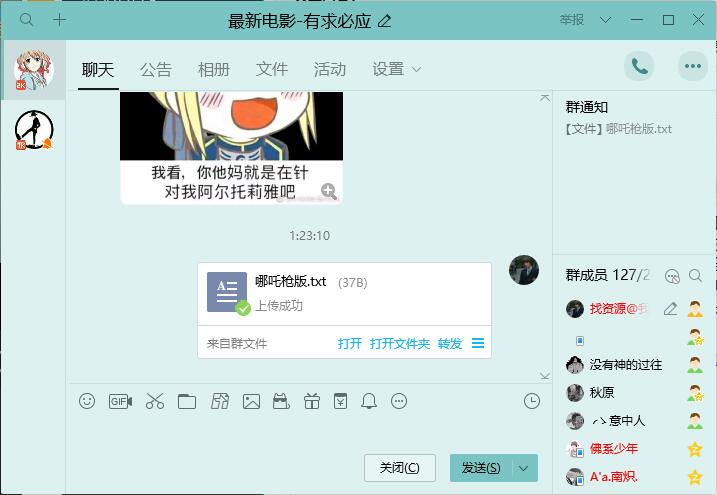Open the GIF video tool

[120, 401]
